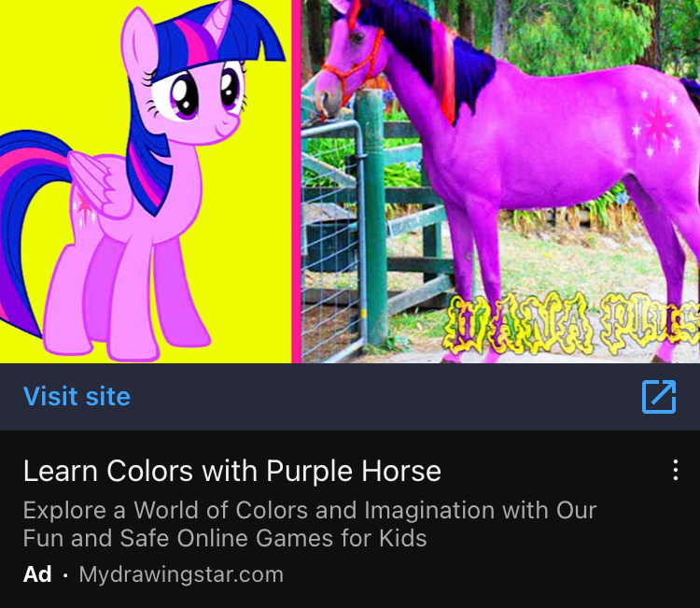Click the pink divider between the two images
The image size is (700, 608).
coord(297,181)
